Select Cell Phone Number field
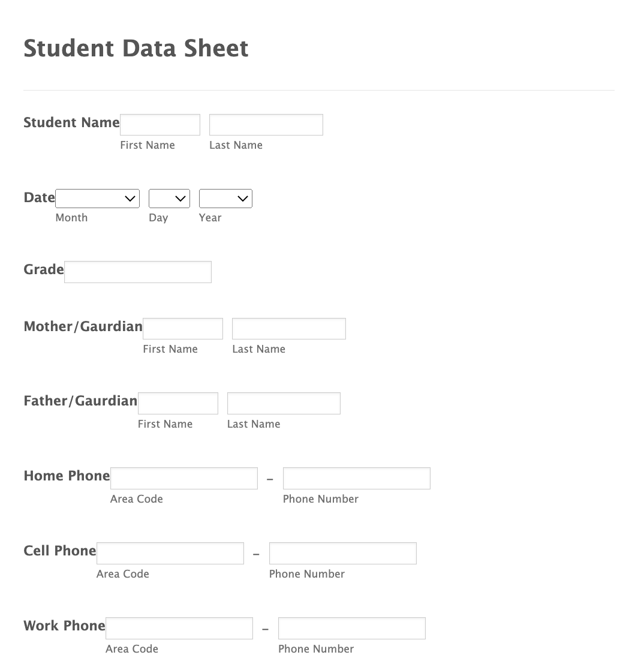Screen dimensions: 644x667 pos(342,553)
